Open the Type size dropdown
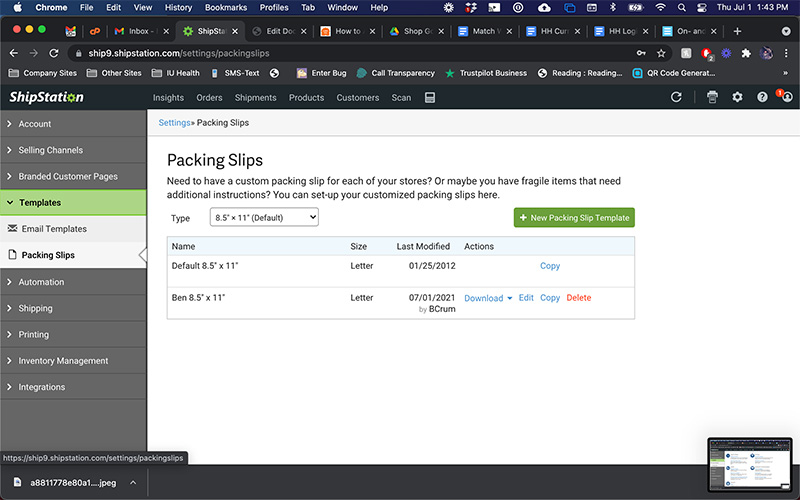This screenshot has height=500, width=800. [x=264, y=217]
